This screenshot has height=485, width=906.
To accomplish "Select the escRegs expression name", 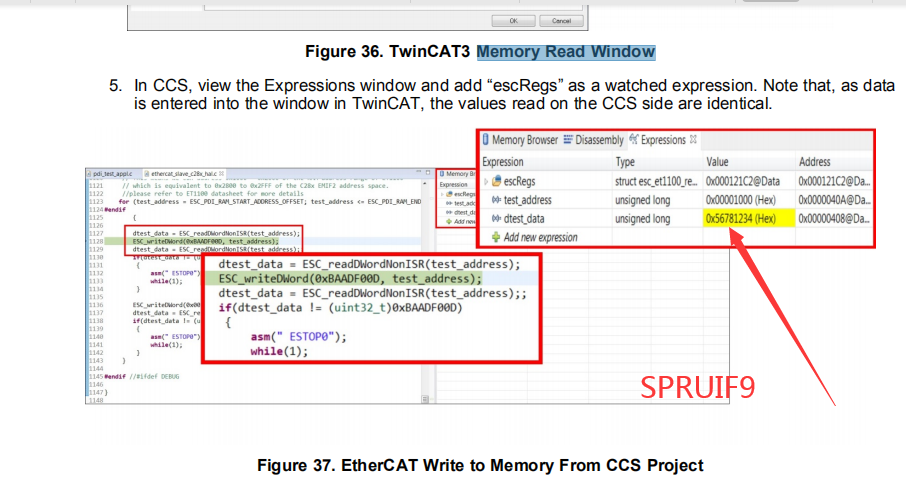I will coord(519,182).
